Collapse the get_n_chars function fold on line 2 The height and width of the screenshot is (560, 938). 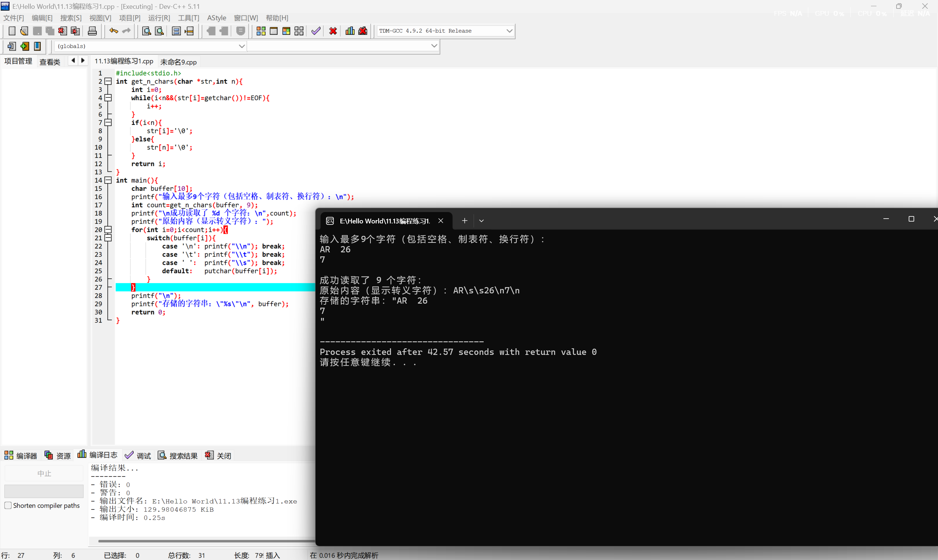[x=108, y=81]
